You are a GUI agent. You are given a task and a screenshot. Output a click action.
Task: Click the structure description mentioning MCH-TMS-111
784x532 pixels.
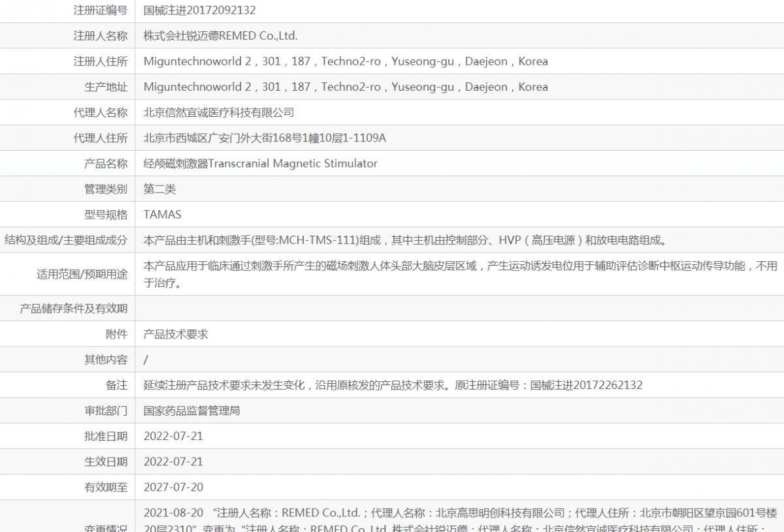[x=406, y=240]
